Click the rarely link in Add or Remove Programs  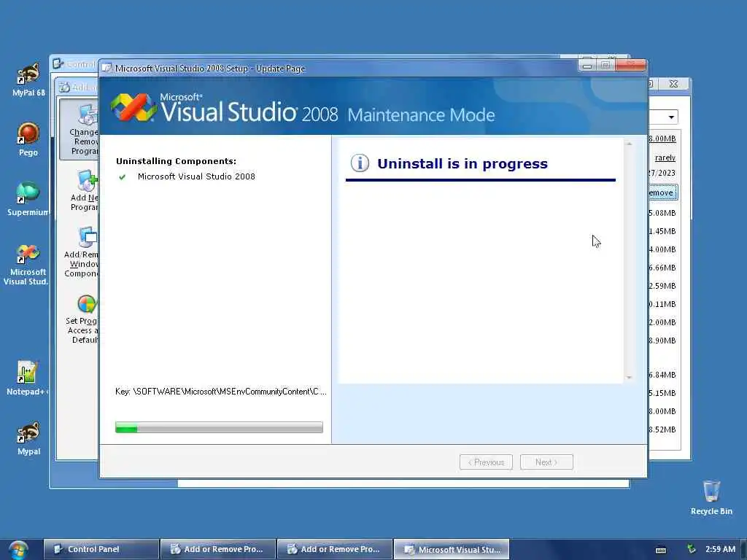665,157
